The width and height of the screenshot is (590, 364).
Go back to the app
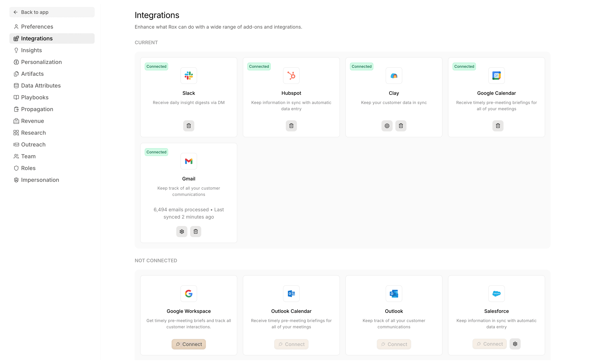34,12
